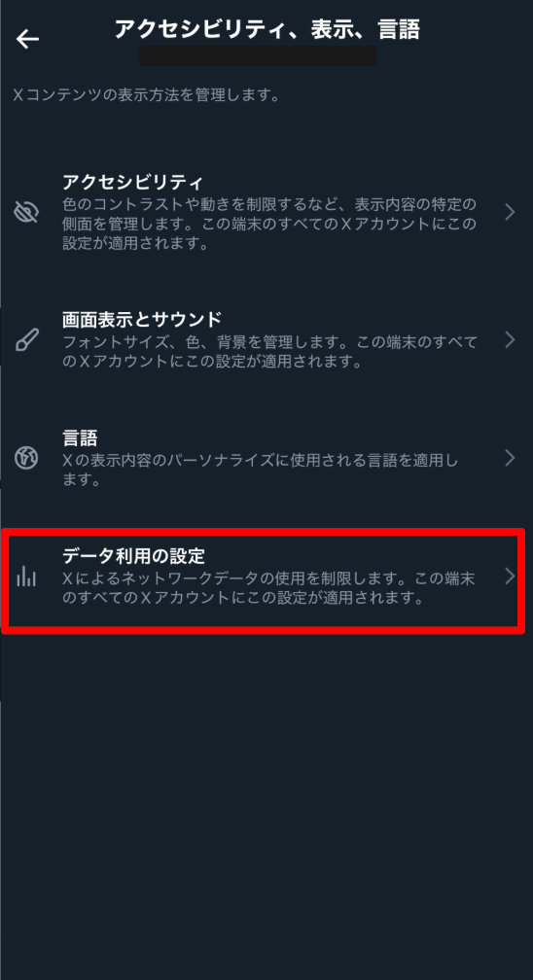The width and height of the screenshot is (533, 980).
Task: Expand the アクセシビリティ row chevron
Action: [x=510, y=213]
